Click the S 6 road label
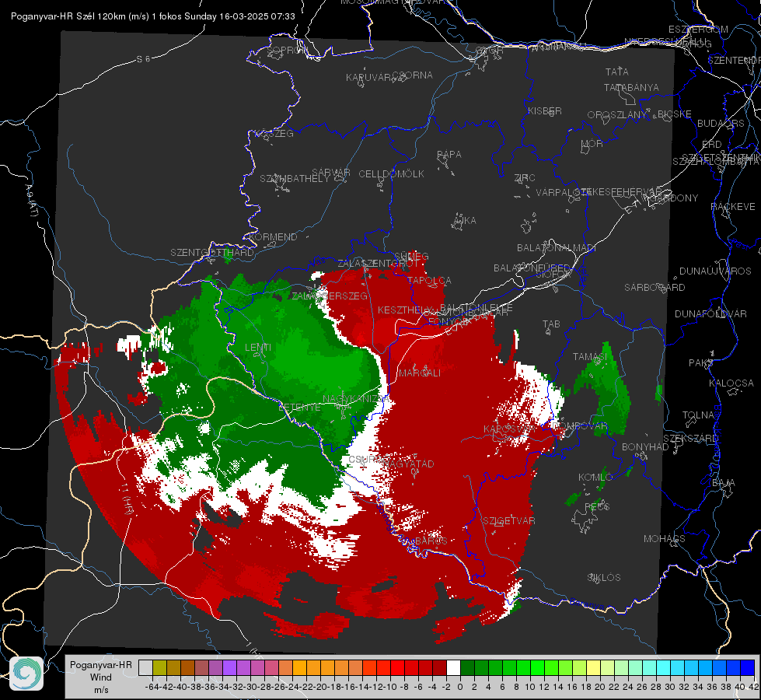 pos(143,59)
